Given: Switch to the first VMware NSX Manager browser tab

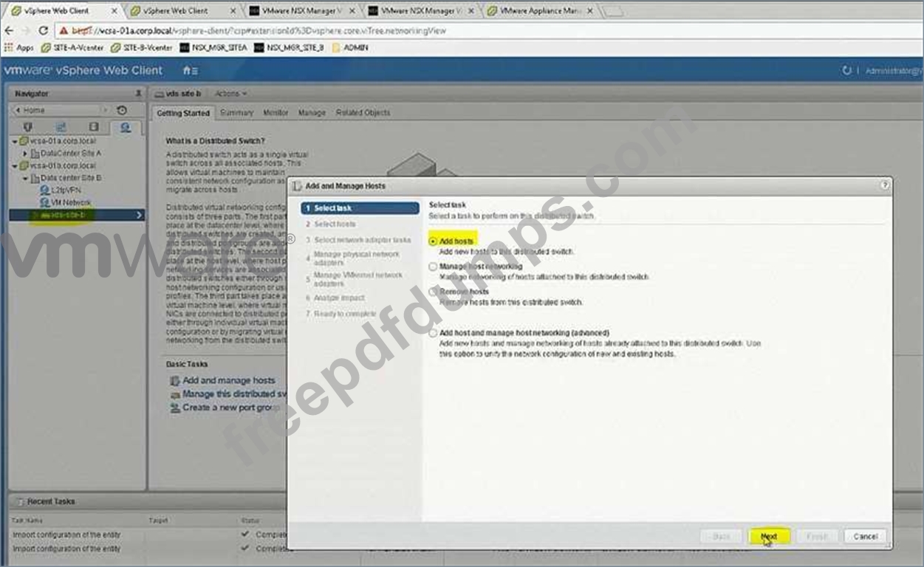Looking at the screenshot, I should (x=302, y=11).
